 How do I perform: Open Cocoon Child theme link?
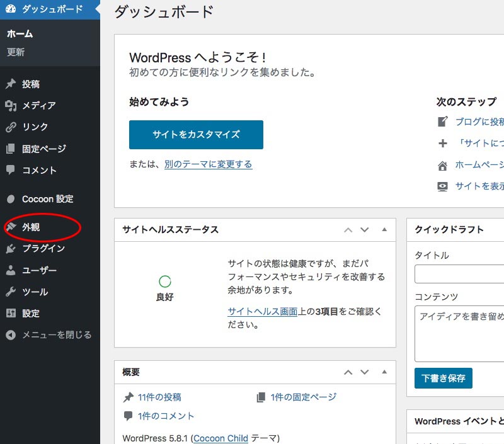coord(220,438)
